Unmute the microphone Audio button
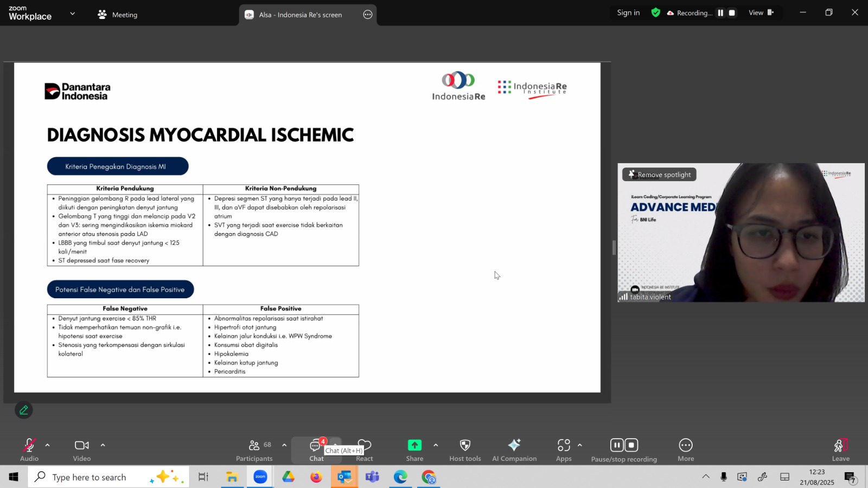This screenshot has height=488, width=868. pos(29,446)
